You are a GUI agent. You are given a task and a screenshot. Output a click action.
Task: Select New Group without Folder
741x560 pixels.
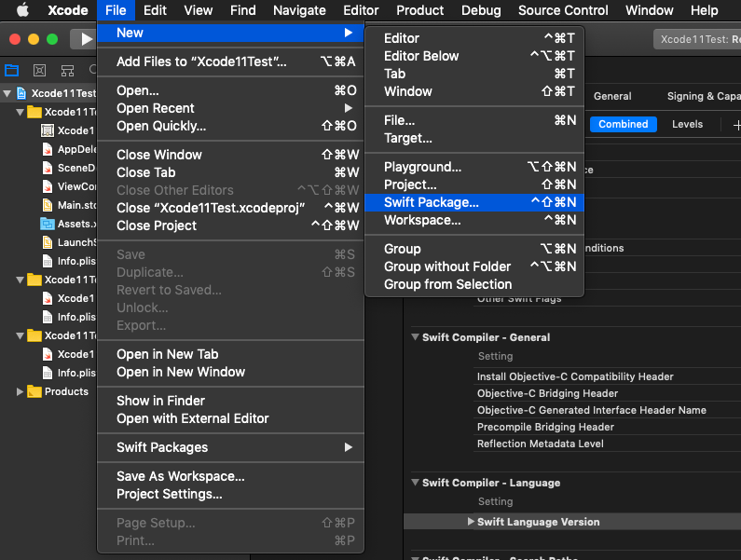[474, 266]
